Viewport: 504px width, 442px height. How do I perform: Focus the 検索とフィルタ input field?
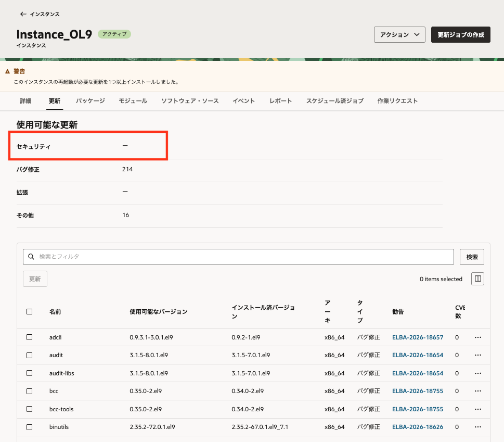pyautogui.click(x=238, y=257)
